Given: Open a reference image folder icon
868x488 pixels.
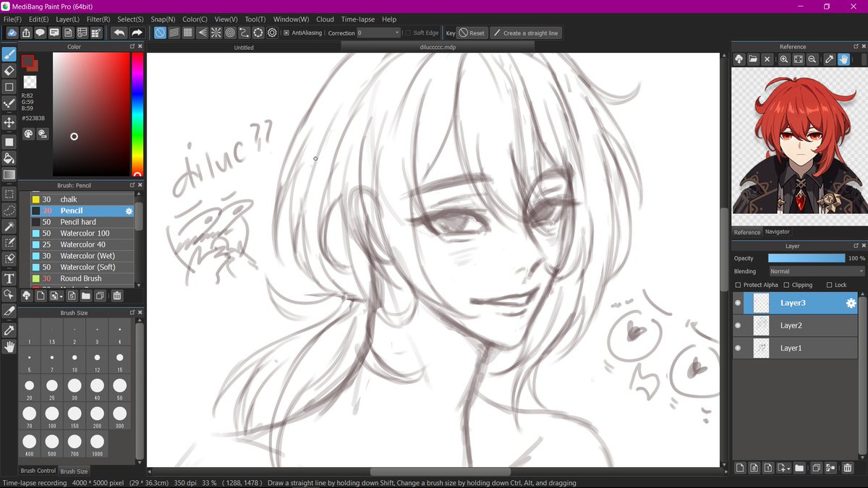Looking at the screenshot, I should [753, 59].
